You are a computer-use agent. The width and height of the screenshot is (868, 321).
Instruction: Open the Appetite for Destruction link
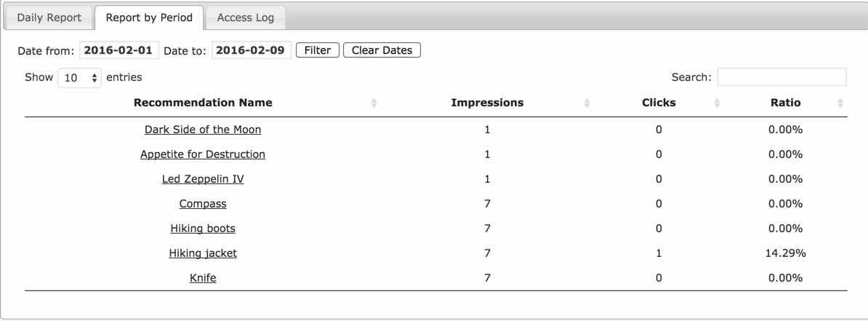(203, 154)
